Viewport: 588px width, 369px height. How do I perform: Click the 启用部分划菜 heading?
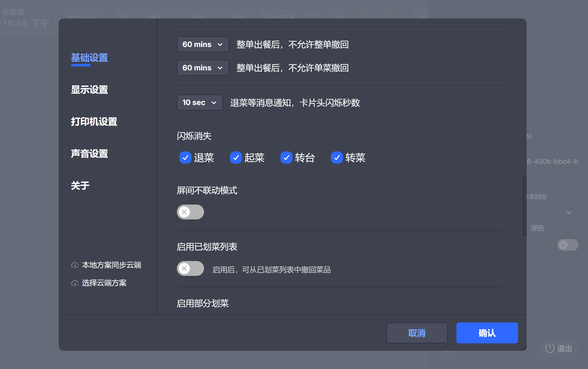[x=203, y=304]
